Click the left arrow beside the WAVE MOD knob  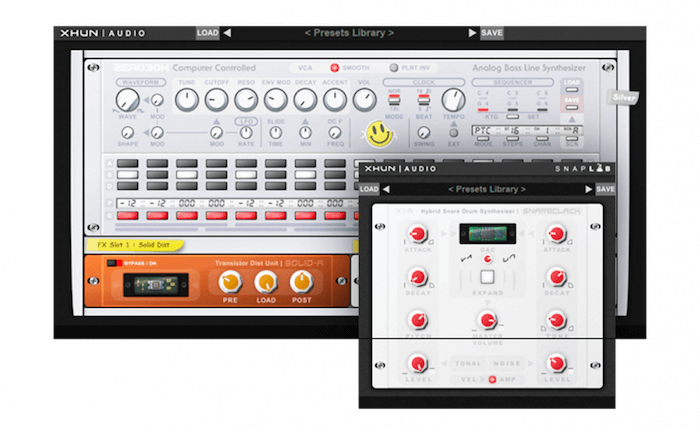[146, 100]
